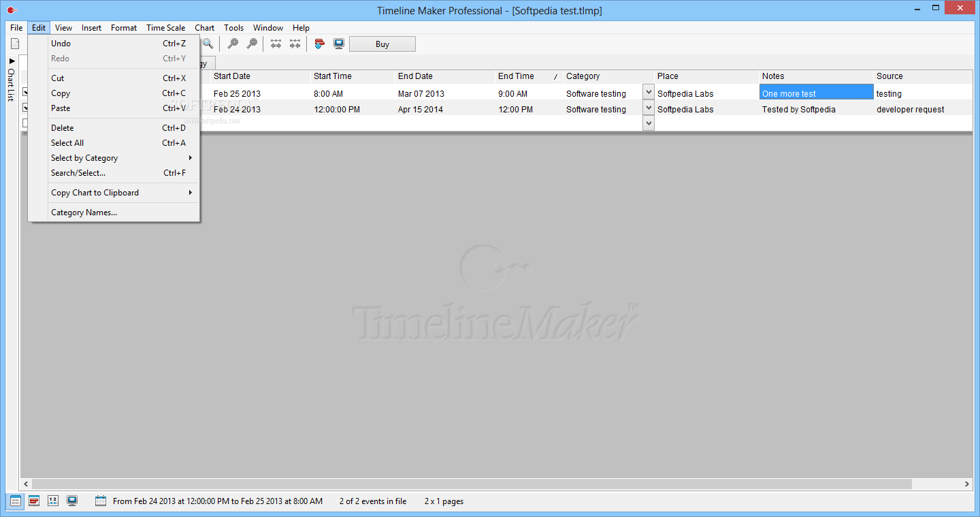Click the zoom out magnifier icon
The height and width of the screenshot is (517, 980).
pyautogui.click(x=252, y=44)
